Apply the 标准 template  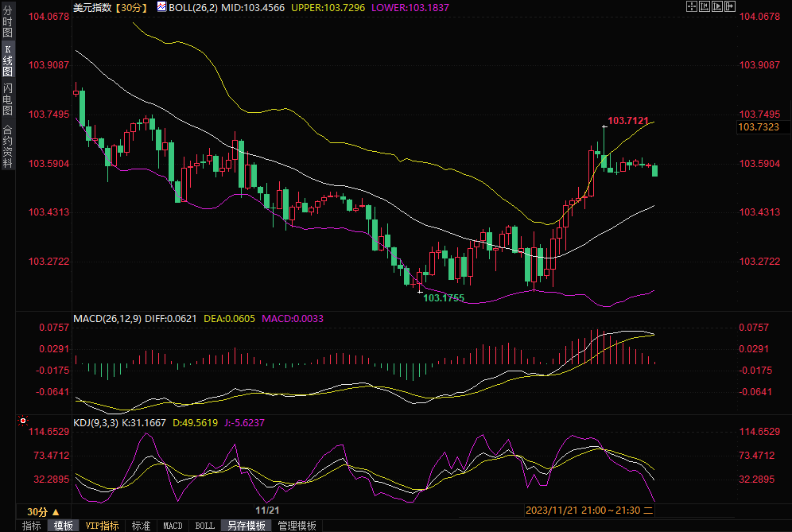pos(141,526)
